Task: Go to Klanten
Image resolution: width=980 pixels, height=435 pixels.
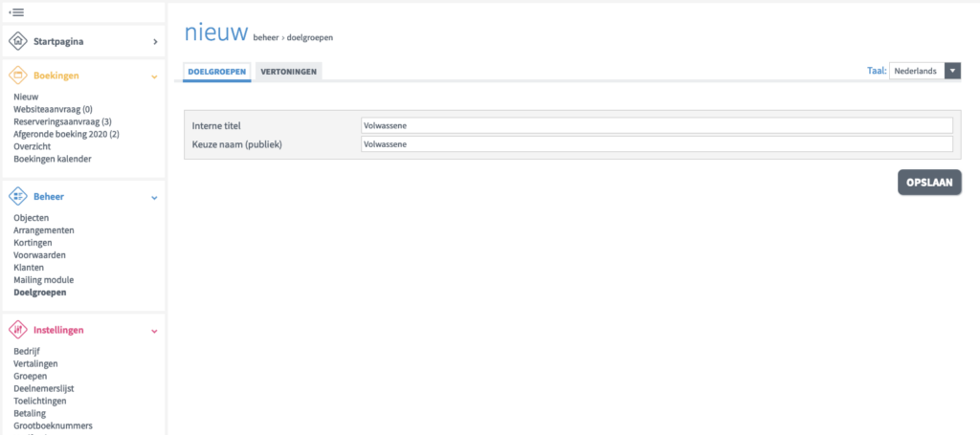Action: (29, 268)
